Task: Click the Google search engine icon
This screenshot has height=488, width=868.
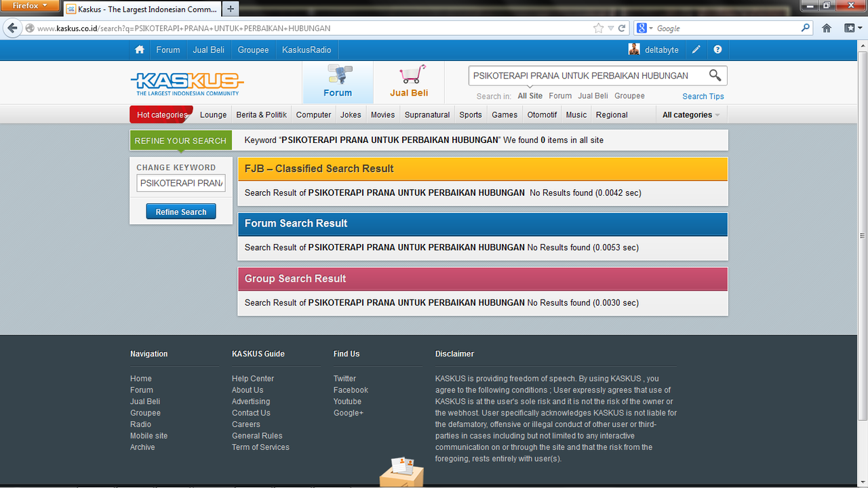Action: (642, 28)
